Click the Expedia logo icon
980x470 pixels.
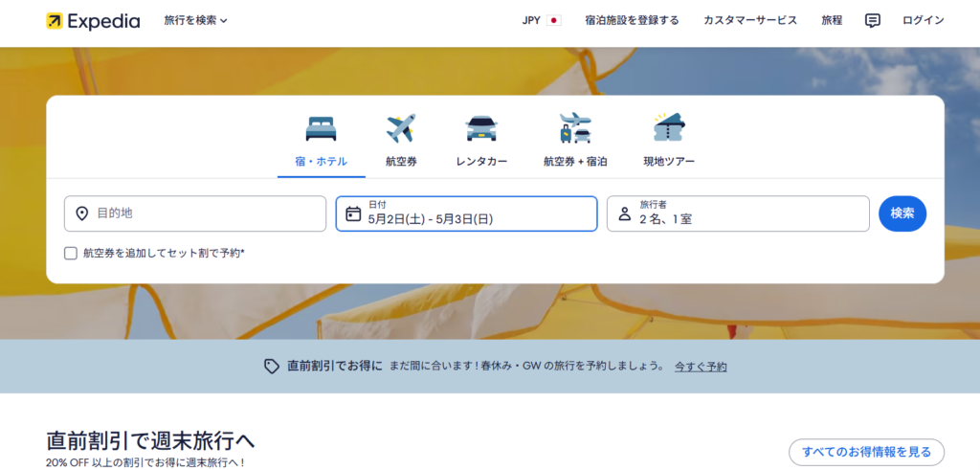coord(55,21)
